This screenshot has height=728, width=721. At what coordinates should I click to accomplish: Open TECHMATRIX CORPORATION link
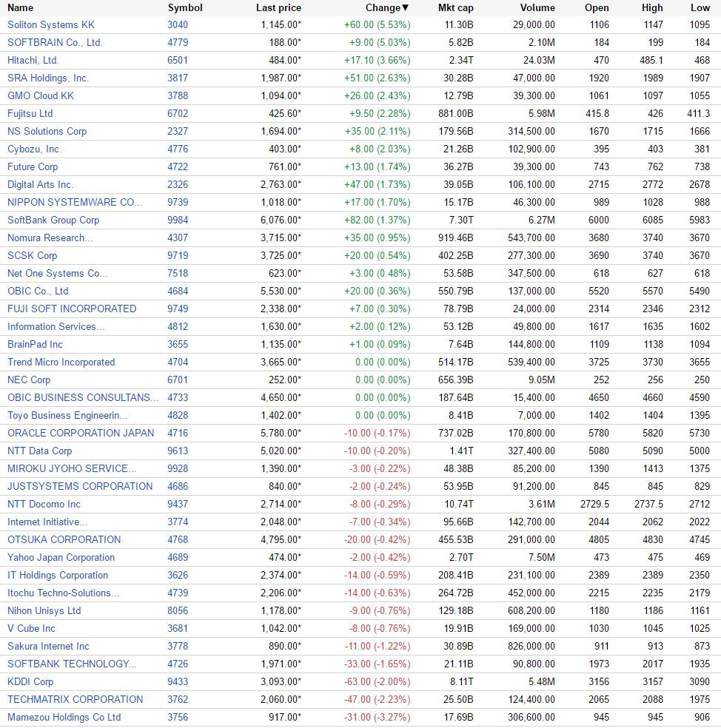click(76, 700)
